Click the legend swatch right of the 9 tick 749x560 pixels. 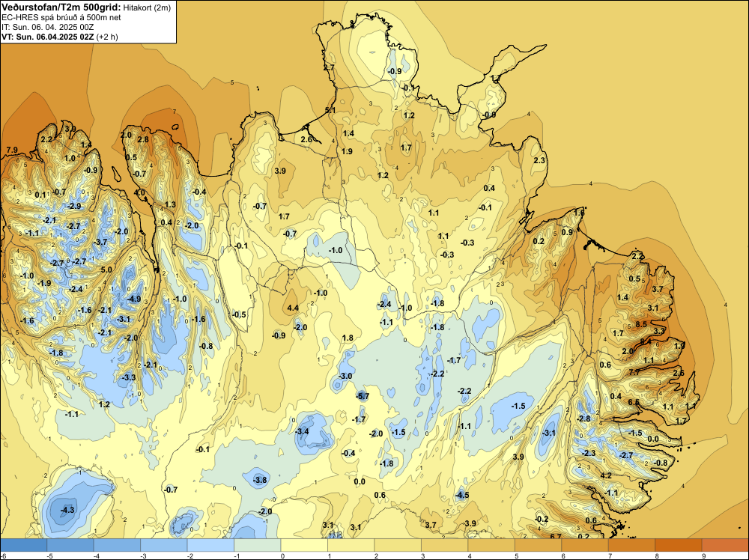(726, 545)
